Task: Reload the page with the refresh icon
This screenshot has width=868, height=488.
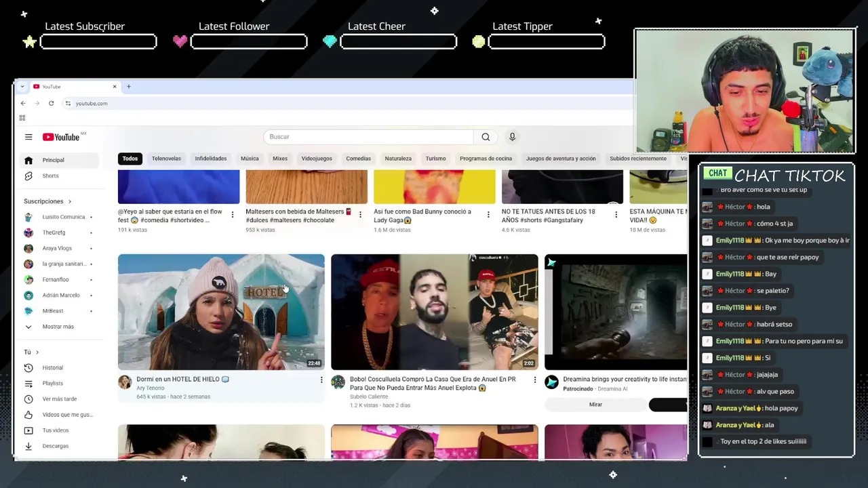Action: tap(51, 103)
